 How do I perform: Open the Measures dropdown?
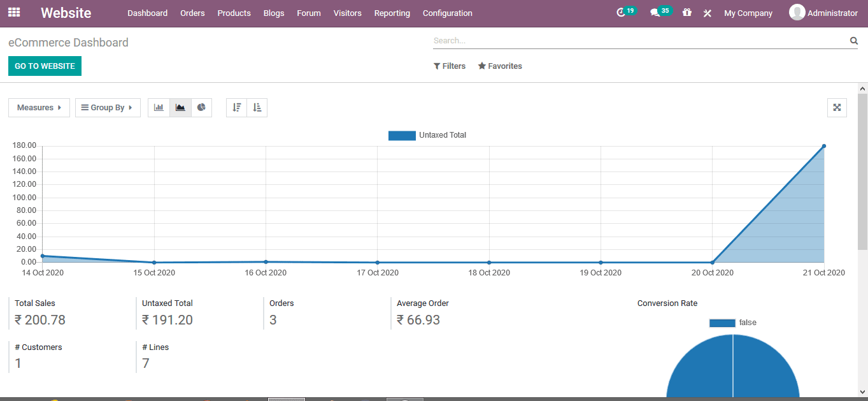[x=39, y=108]
